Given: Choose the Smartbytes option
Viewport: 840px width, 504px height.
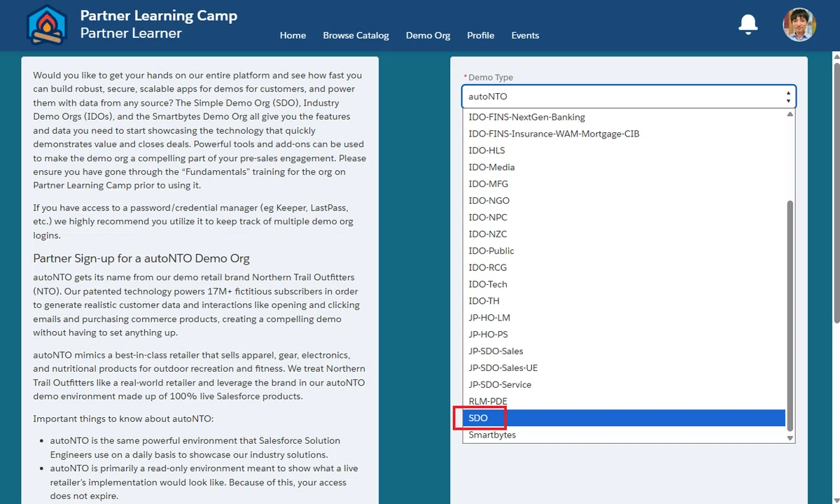Looking at the screenshot, I should (x=624, y=435).
